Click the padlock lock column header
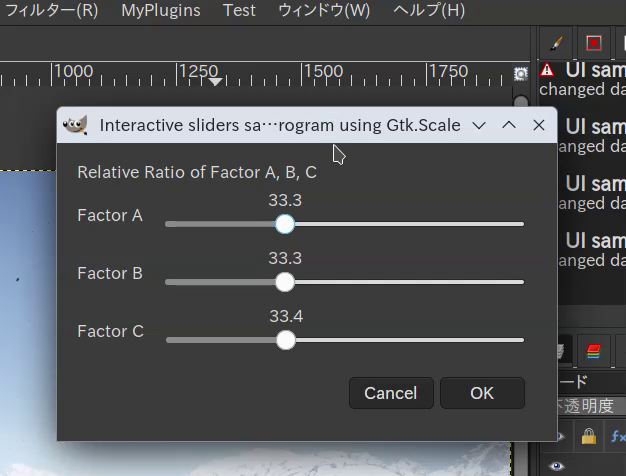The width and height of the screenshot is (626, 476). point(589,436)
